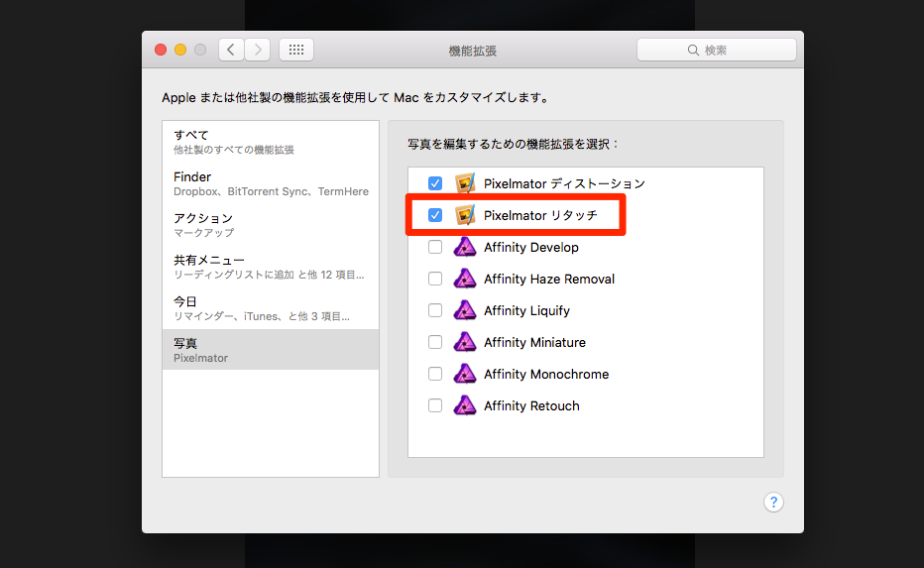Select アクション category in sidebar
The height and width of the screenshot is (568, 924).
click(x=271, y=225)
